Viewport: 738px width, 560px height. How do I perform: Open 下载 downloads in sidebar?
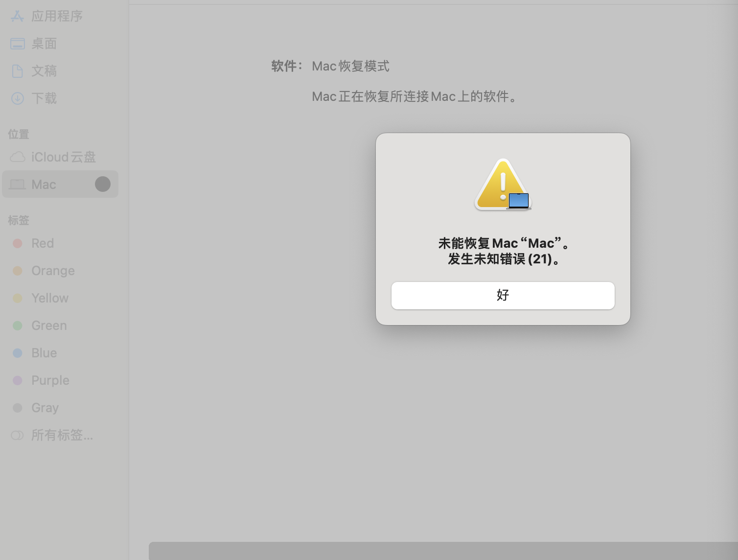point(34,98)
